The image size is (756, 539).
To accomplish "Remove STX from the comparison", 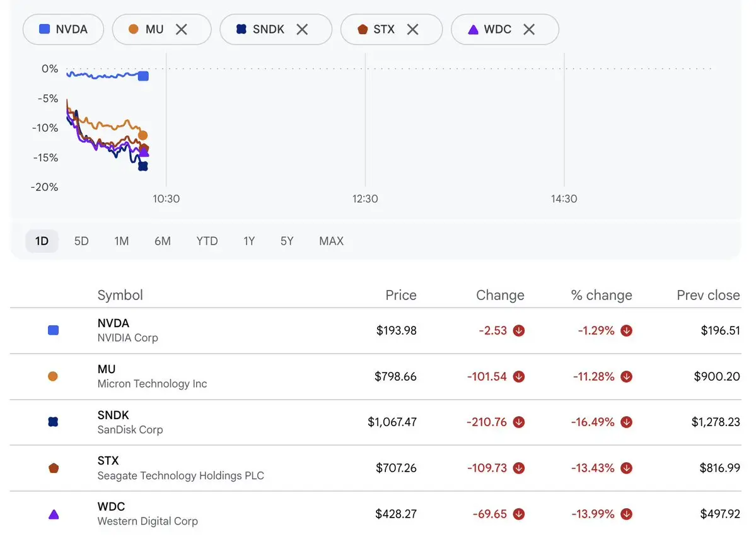I will tap(413, 30).
